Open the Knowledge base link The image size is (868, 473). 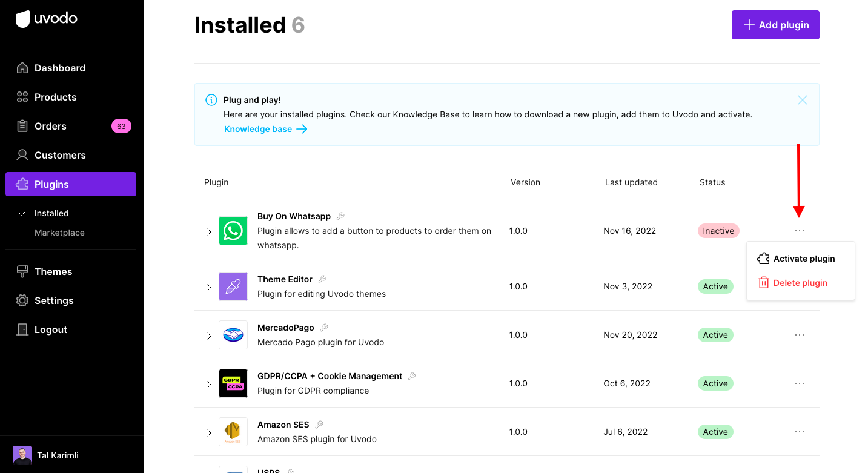(265, 129)
